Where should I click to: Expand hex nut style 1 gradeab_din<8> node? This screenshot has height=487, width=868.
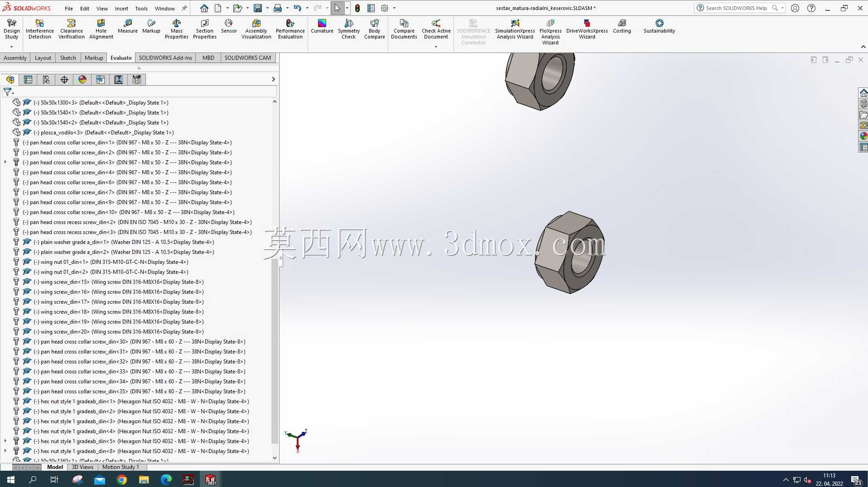5,451
